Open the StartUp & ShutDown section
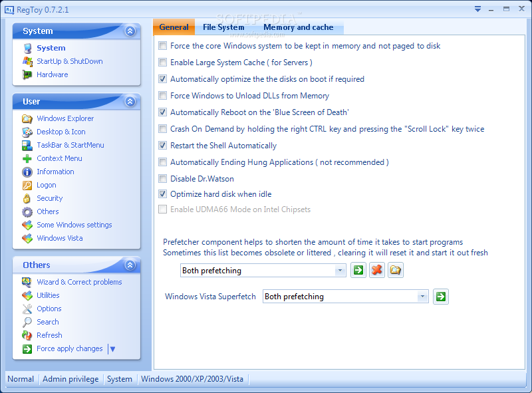 tap(70, 61)
